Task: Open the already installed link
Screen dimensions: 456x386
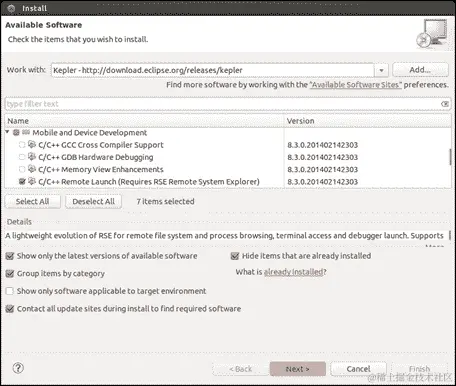Action: tap(293, 272)
